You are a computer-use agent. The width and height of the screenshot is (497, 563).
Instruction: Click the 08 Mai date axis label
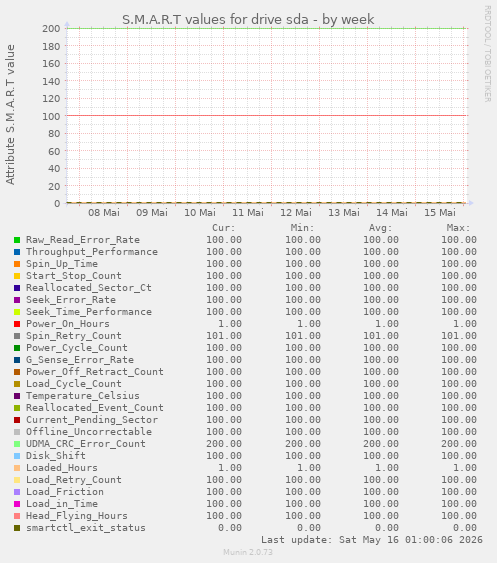click(104, 213)
